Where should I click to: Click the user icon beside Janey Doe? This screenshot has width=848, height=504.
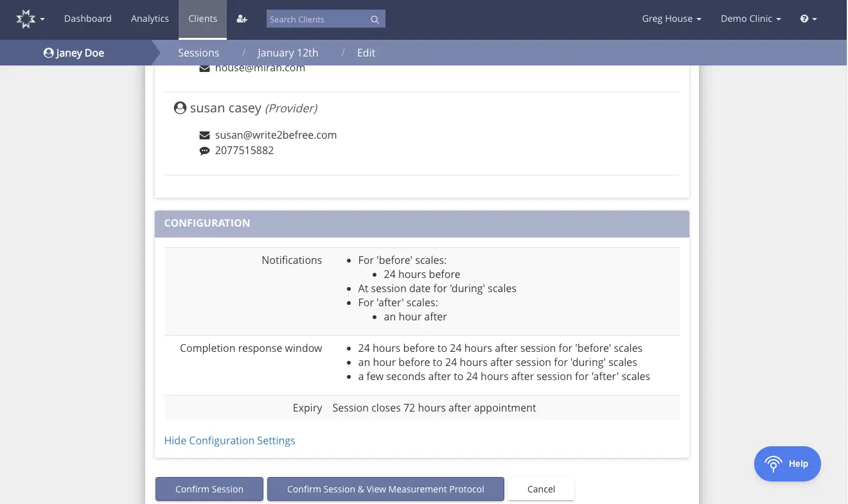point(47,53)
